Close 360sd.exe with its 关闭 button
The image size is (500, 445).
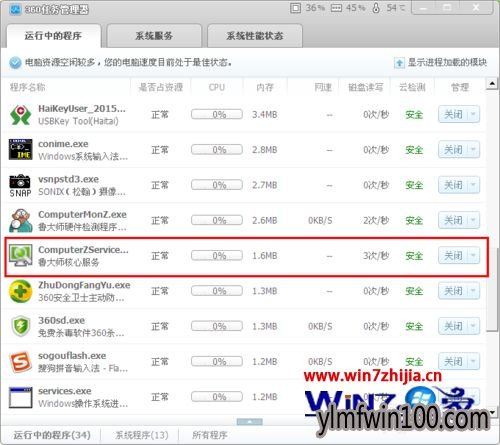453,326
